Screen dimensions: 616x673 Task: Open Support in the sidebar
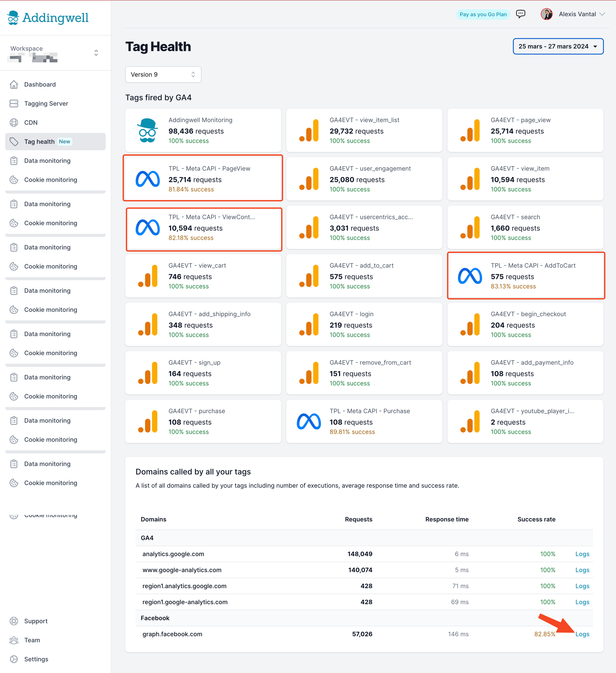click(55, 621)
